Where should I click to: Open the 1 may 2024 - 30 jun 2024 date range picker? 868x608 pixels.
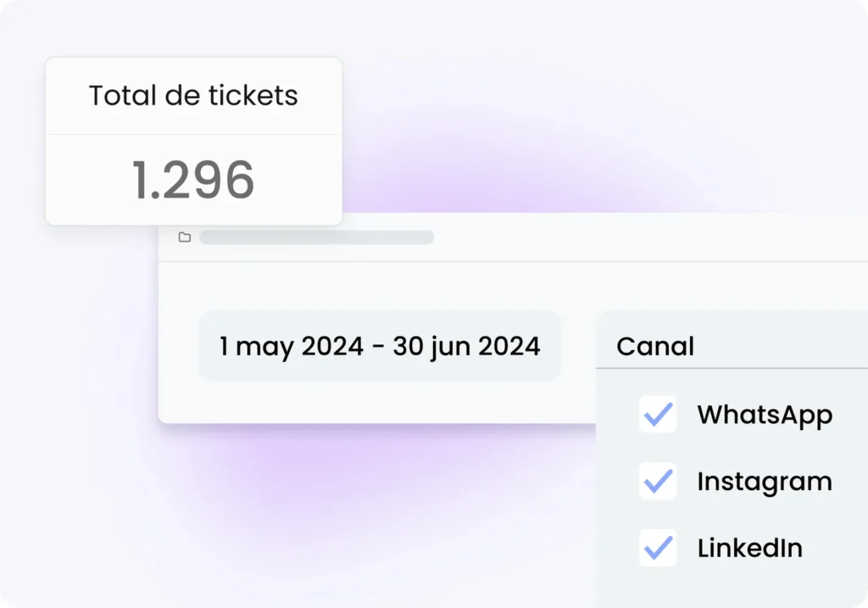pyautogui.click(x=380, y=346)
